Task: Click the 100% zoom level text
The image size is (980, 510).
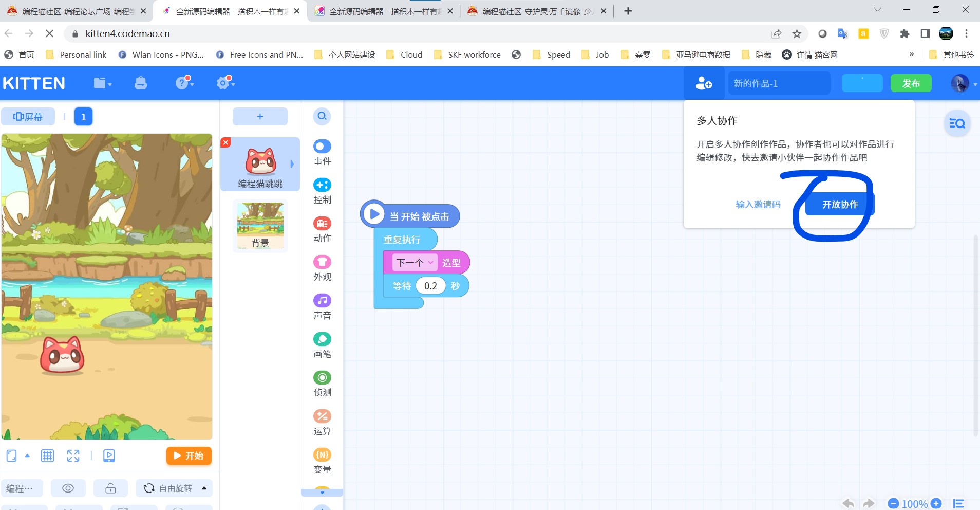Action: point(914,504)
